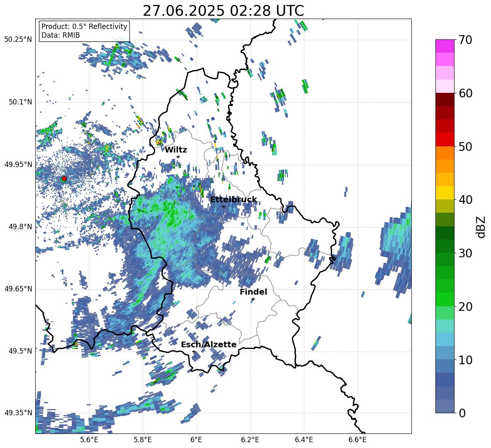Click the 5.6°E longitude label
This screenshot has height=448, width=491.
(x=89, y=440)
